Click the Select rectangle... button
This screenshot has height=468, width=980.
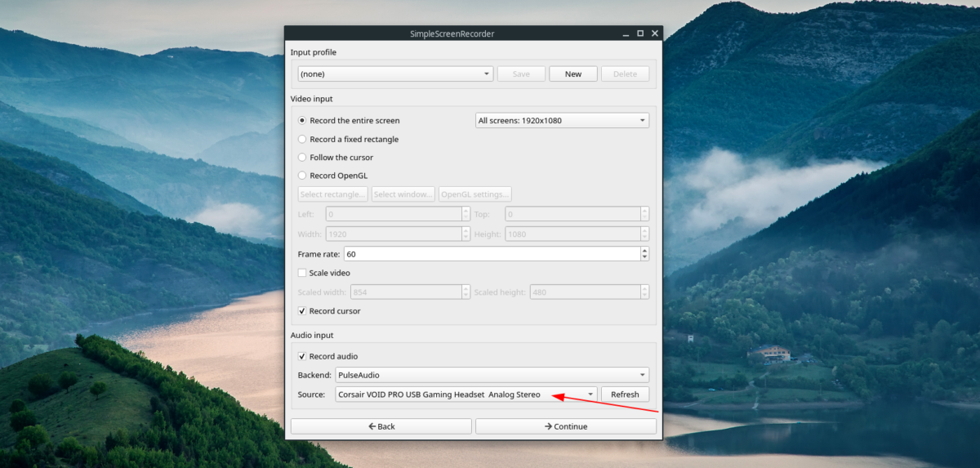tap(332, 194)
